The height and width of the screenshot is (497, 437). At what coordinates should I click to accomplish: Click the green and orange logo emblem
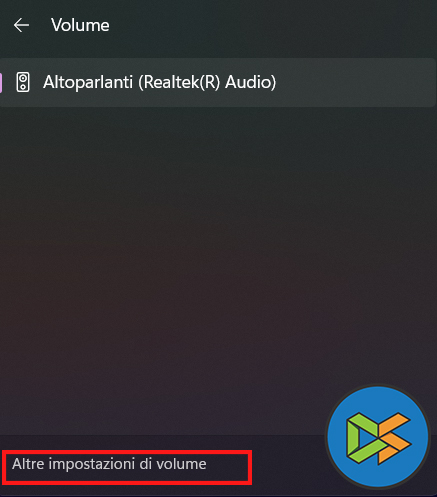(x=379, y=438)
